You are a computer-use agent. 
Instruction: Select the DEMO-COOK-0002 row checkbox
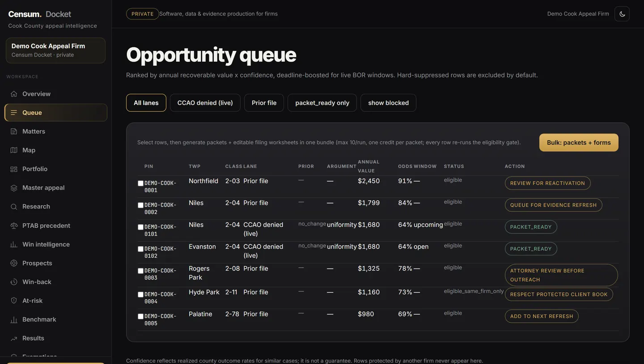[140, 205]
